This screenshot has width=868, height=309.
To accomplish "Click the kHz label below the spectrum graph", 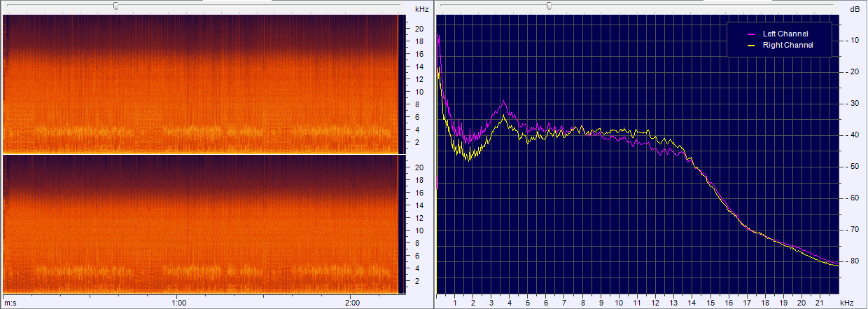I will 847,303.
